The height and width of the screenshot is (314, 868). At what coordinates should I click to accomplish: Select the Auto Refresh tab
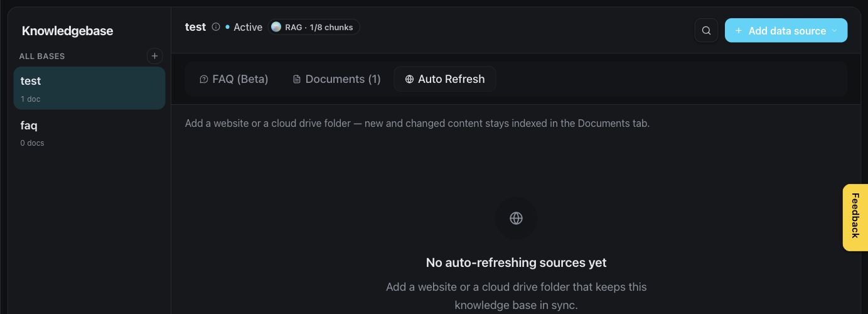point(445,79)
